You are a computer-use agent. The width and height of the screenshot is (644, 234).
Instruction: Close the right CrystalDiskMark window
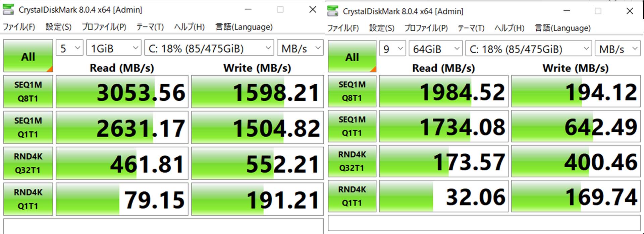(630, 11)
